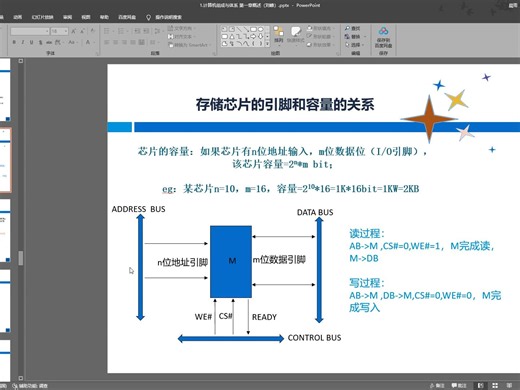
Task: Click the distributed alignment icon
Action: [142, 42]
